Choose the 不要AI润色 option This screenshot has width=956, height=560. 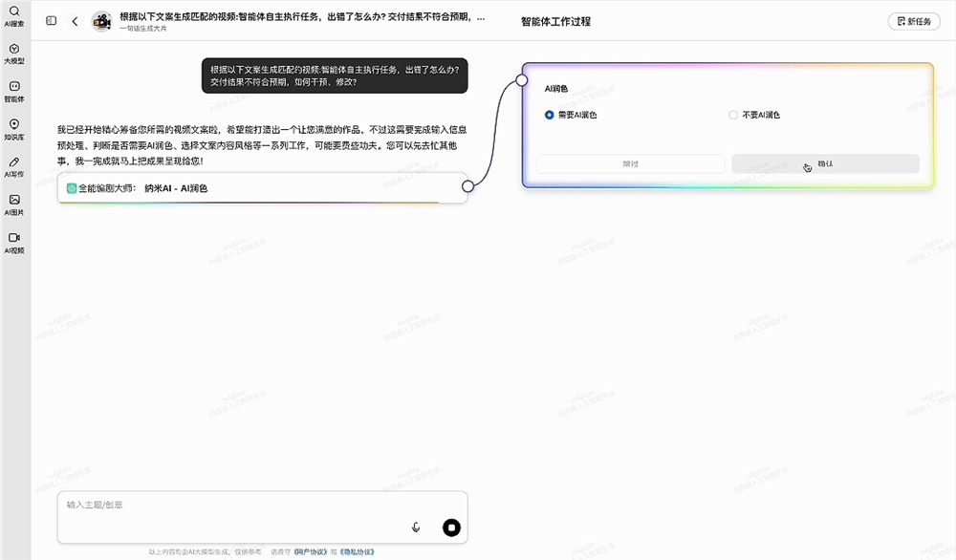(x=733, y=115)
